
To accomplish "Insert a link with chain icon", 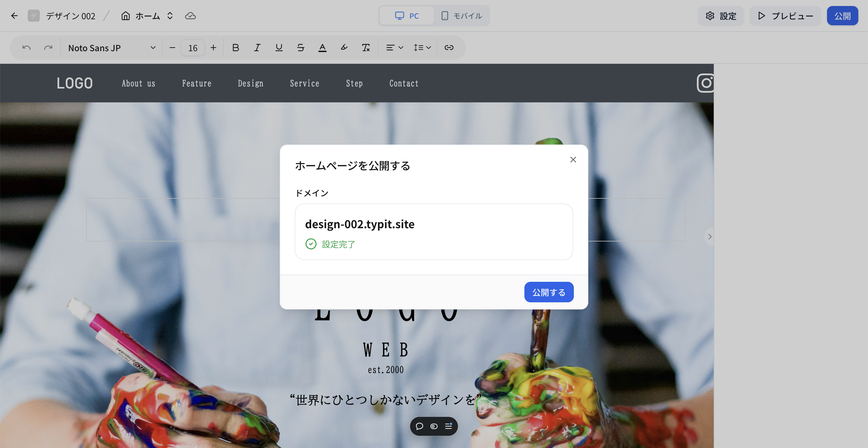I will [x=449, y=48].
